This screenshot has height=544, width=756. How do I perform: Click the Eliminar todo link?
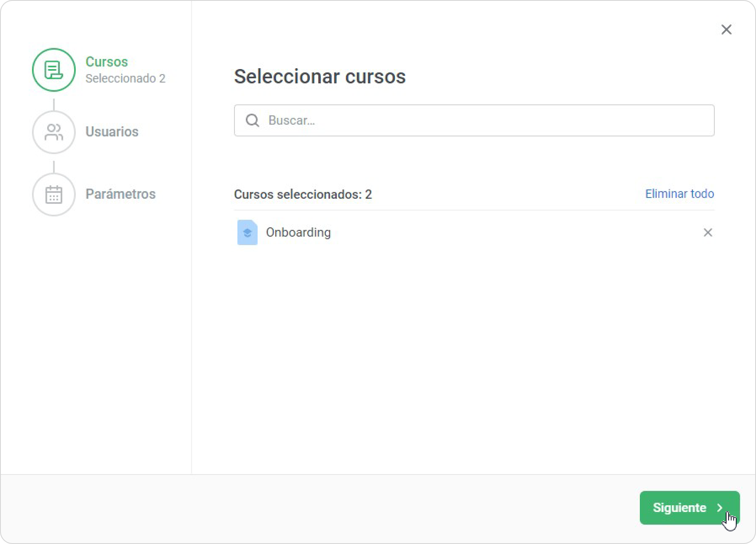click(679, 194)
